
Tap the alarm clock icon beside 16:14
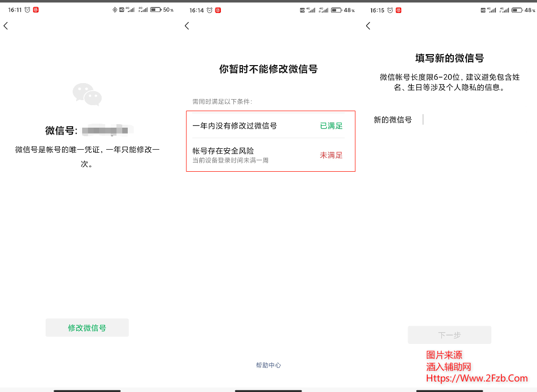209,11
